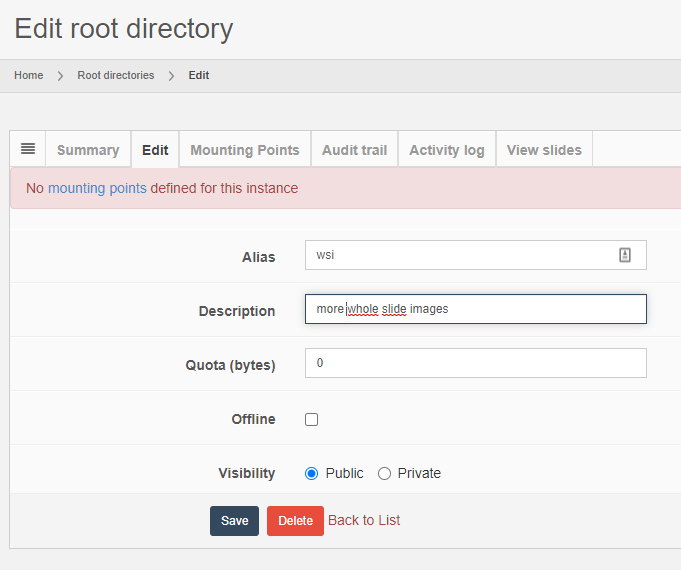Switch to the Mounting Points tab

point(244,150)
